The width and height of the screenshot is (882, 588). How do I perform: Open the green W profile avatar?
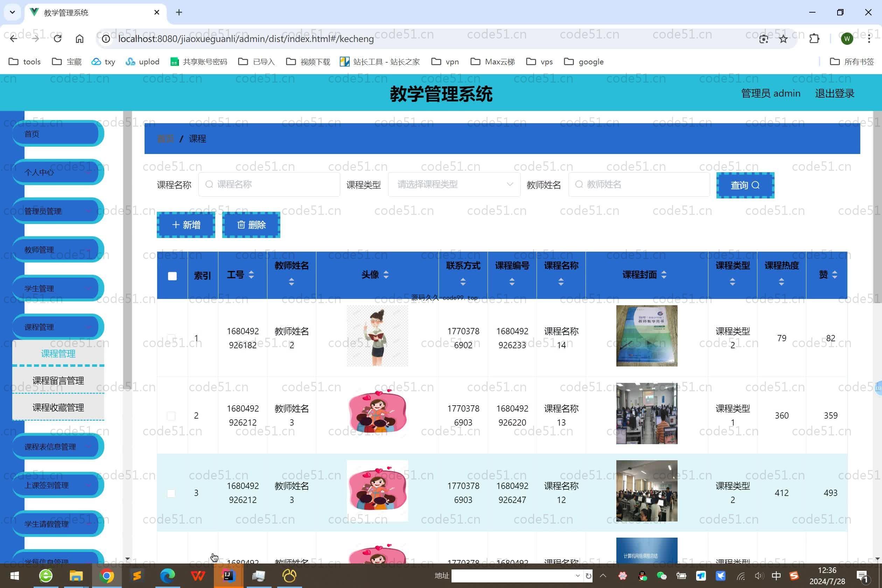pyautogui.click(x=847, y=38)
